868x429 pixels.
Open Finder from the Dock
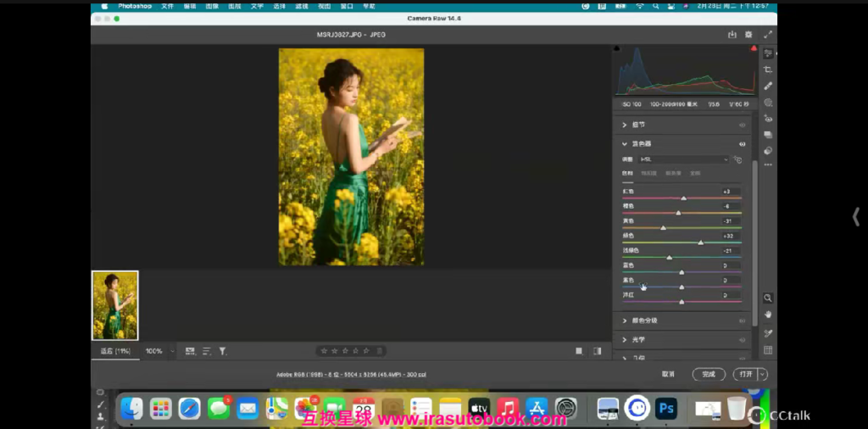pos(131,409)
